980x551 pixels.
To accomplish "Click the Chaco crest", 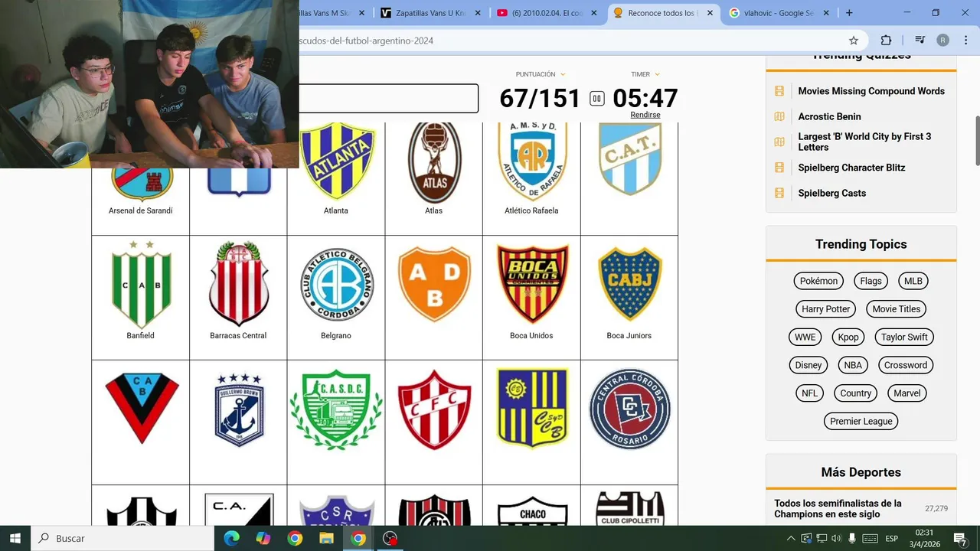I will [x=532, y=511].
